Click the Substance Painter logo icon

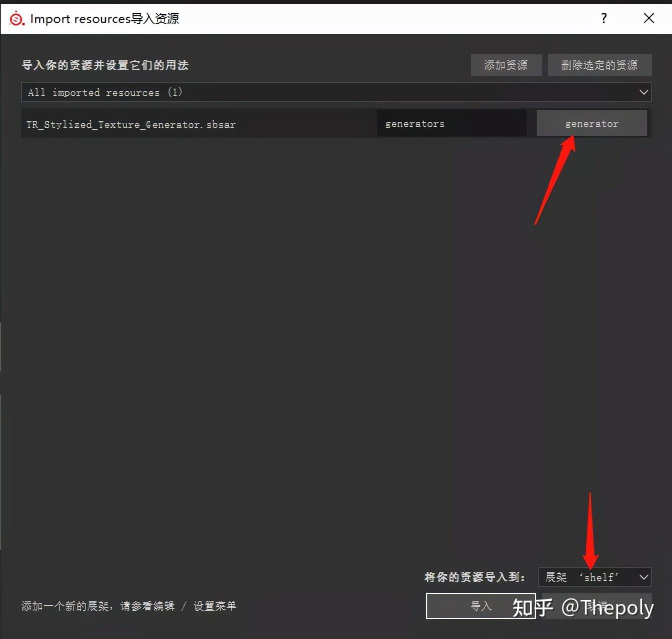[x=16, y=18]
